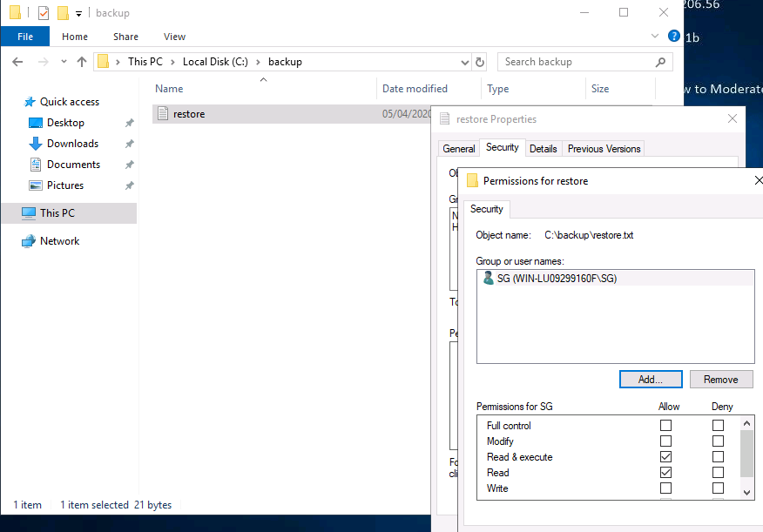
Task: Open the File menu
Action: click(x=25, y=37)
